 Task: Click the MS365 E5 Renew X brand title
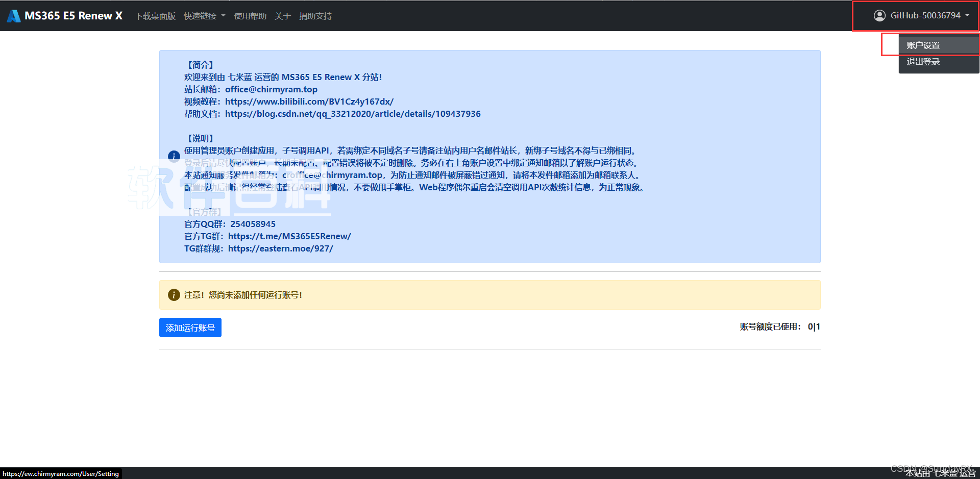pyautogui.click(x=73, y=16)
